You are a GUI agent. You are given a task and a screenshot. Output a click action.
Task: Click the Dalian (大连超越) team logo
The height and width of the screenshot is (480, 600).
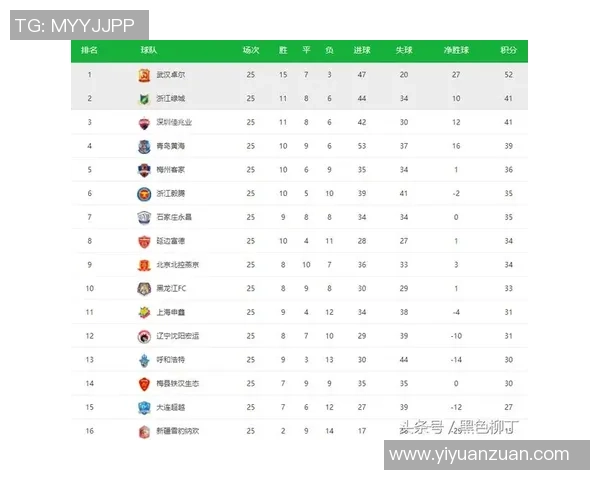point(144,407)
